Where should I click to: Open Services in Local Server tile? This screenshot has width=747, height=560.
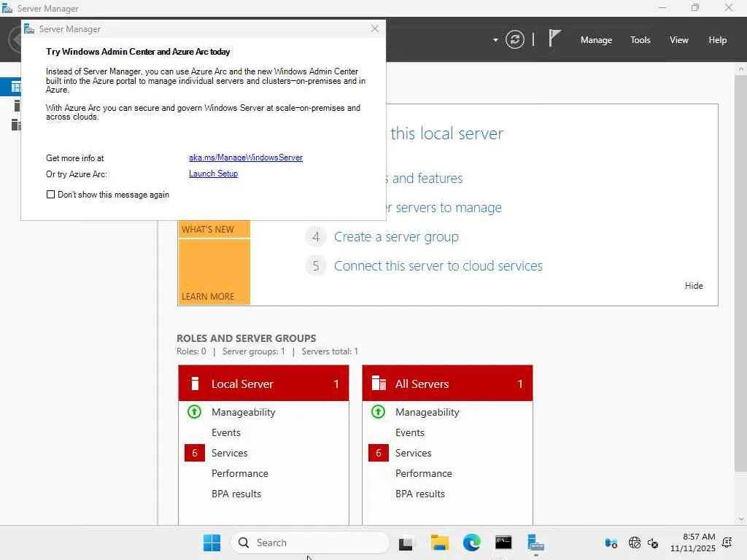[x=229, y=453]
